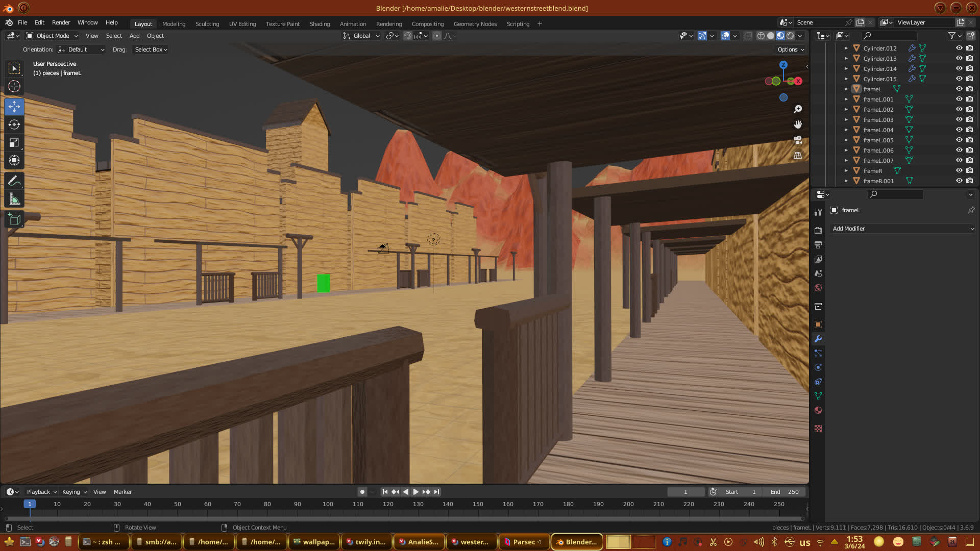Open the Render menu

pos(61,22)
